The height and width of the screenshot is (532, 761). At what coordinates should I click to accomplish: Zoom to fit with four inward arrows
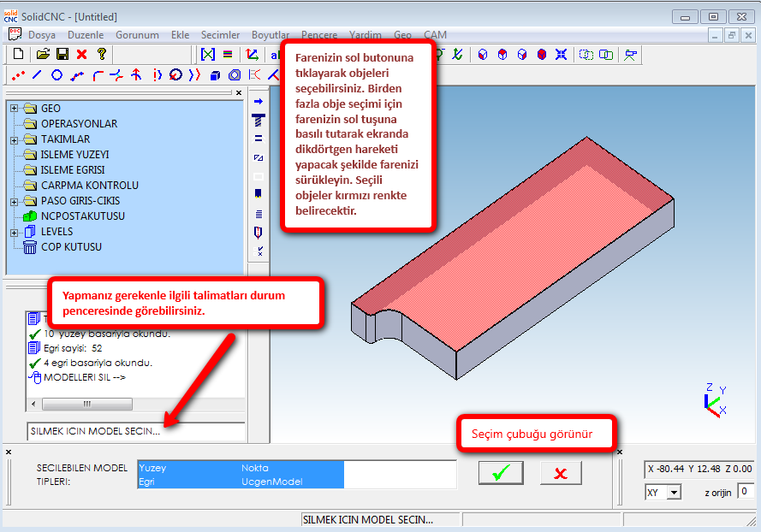[x=561, y=55]
